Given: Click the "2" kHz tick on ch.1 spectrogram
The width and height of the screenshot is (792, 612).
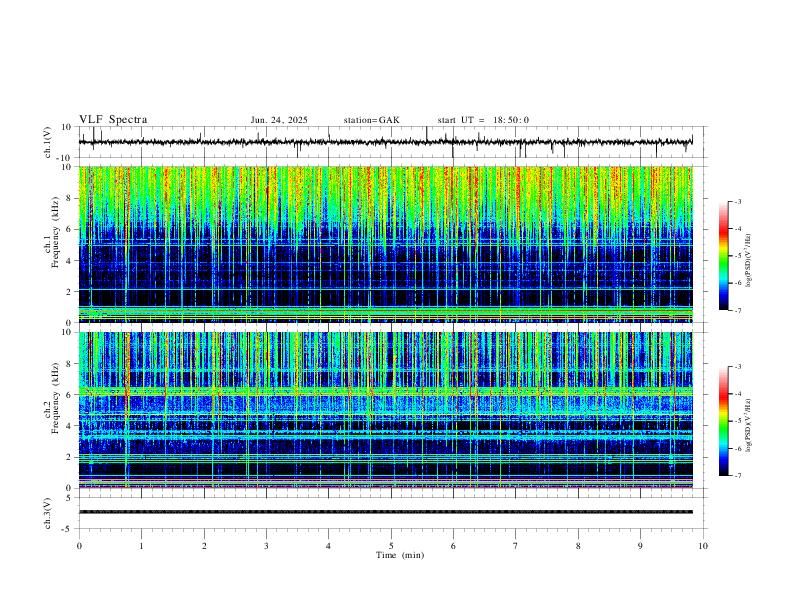Looking at the screenshot, I should 69,291.
